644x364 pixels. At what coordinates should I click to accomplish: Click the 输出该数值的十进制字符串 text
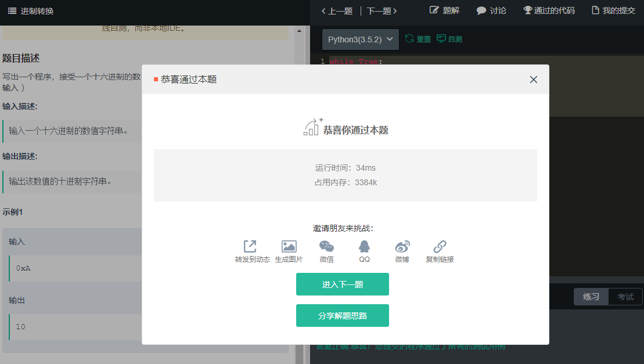60,181
